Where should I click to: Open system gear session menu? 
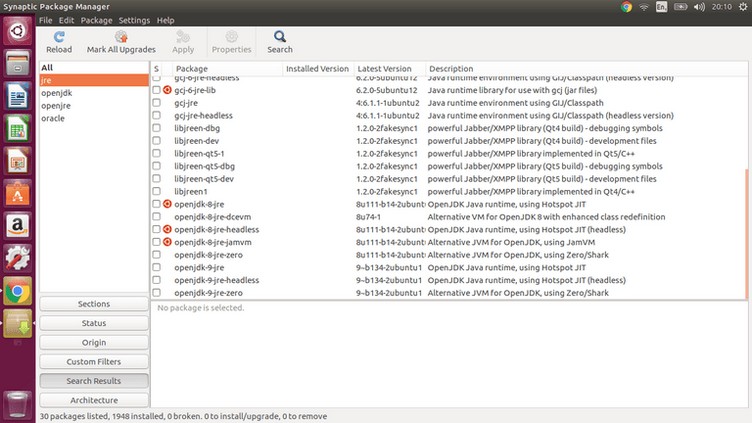[743, 7]
